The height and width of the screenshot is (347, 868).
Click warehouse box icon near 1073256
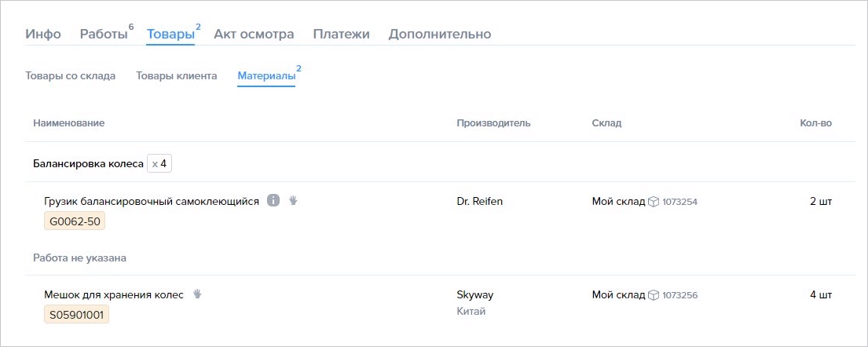coord(654,295)
